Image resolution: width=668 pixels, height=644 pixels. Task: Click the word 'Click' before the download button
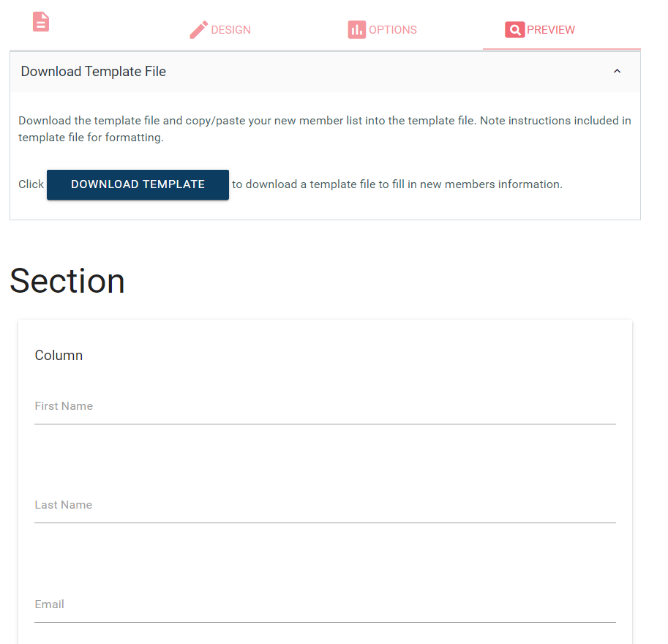coord(31,184)
